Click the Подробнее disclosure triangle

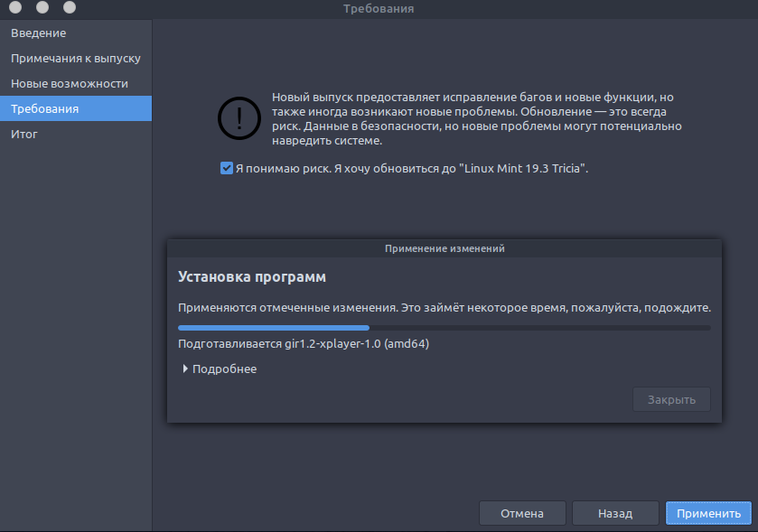[x=185, y=369]
